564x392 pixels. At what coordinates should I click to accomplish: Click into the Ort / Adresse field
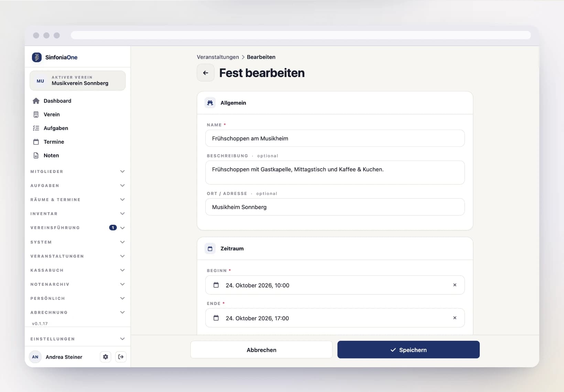(335, 207)
